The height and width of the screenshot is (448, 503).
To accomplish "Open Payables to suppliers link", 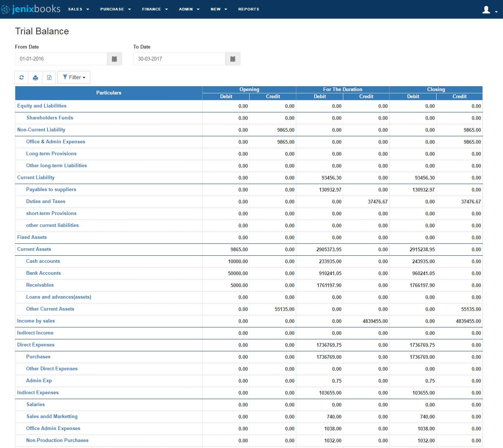I will 51,190.
